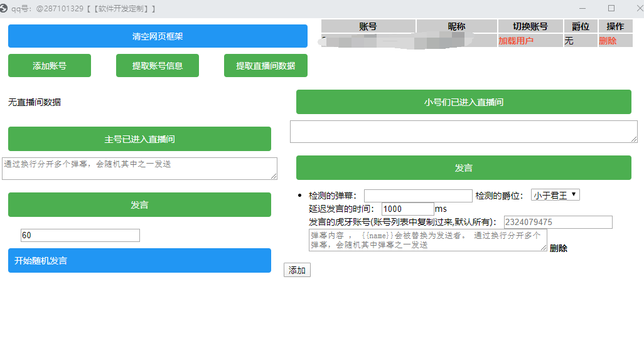
Task: Click the main account danmaku textarea
Action: point(139,168)
